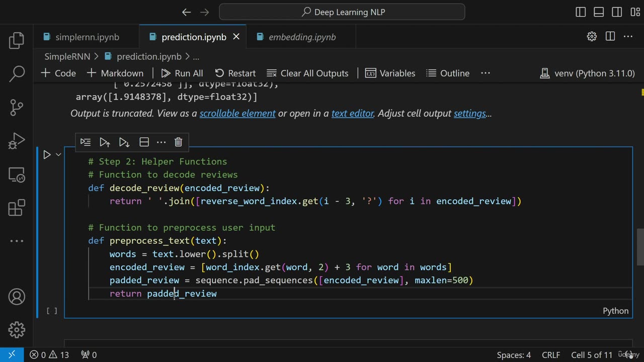Open run options dropdown beside cell
Image resolution: width=644 pixels, height=362 pixels.
point(58,155)
